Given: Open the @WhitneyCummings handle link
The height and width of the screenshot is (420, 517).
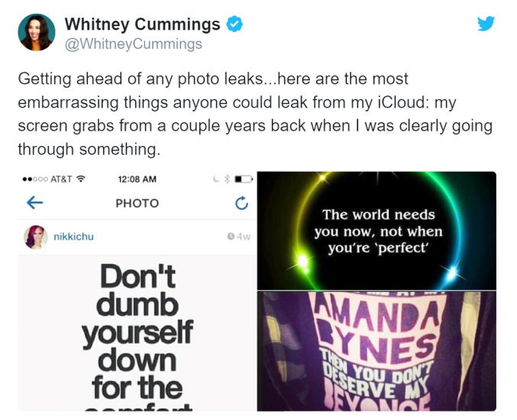Looking at the screenshot, I should pos(133,44).
